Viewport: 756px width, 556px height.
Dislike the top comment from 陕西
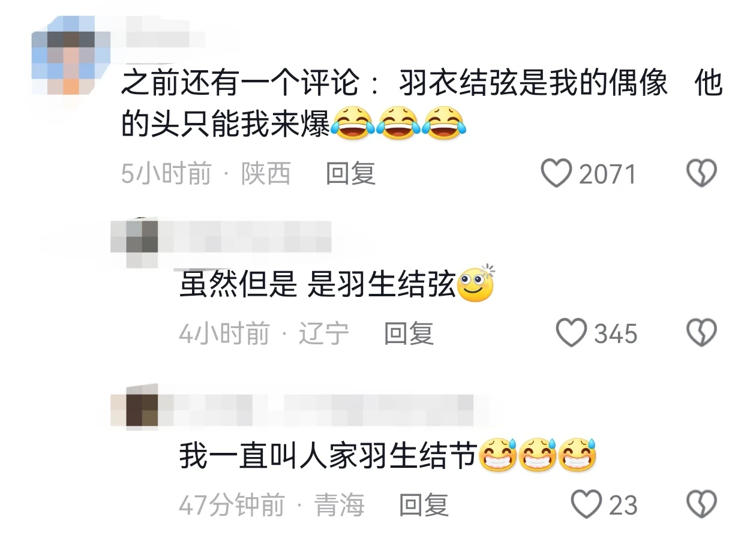[701, 173]
